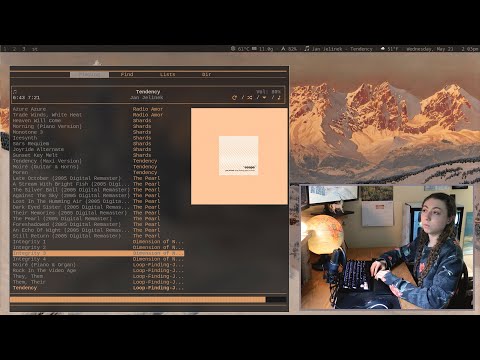The width and height of the screenshot is (480, 360).
Task: Select the highlighted Integrity 3 track
Action: 98,253
